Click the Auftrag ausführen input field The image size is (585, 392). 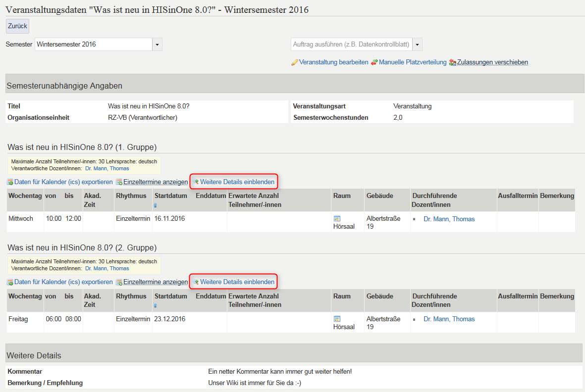click(352, 45)
